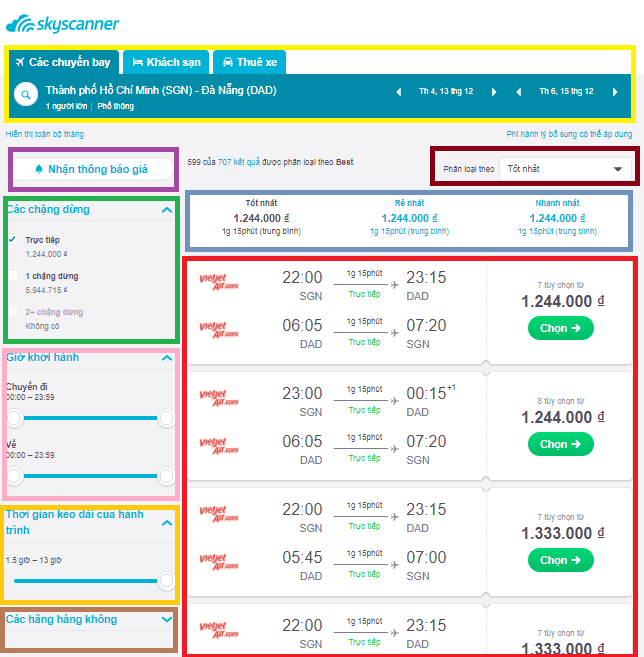Go to previous return date arrow
Image resolution: width=644 pixels, height=657 pixels.
(x=519, y=92)
